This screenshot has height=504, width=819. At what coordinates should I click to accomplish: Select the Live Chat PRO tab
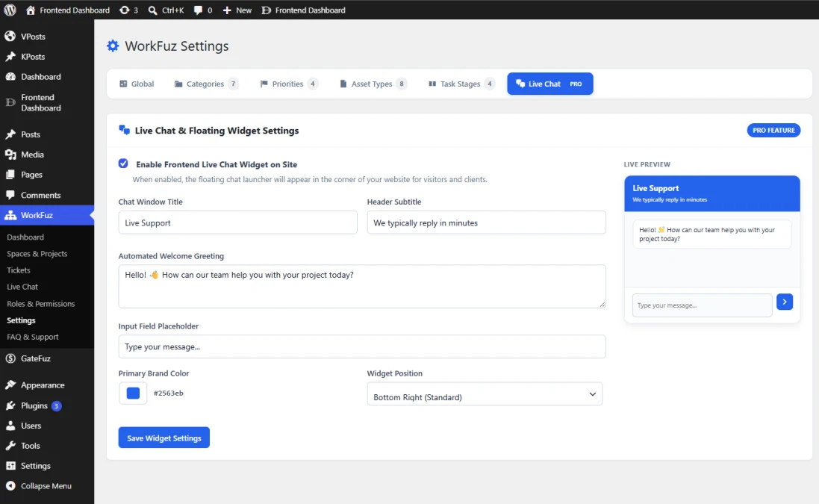(550, 84)
